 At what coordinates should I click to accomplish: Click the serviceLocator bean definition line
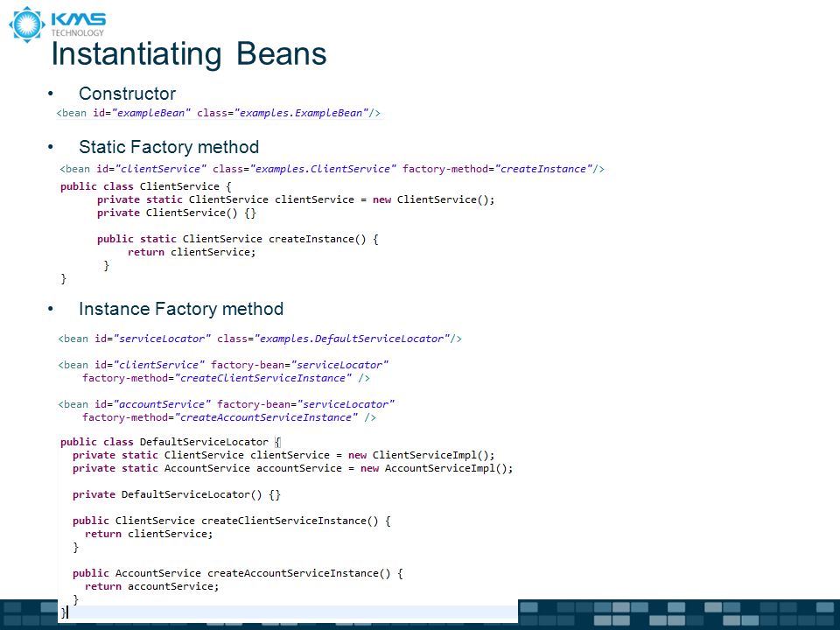tap(260, 339)
